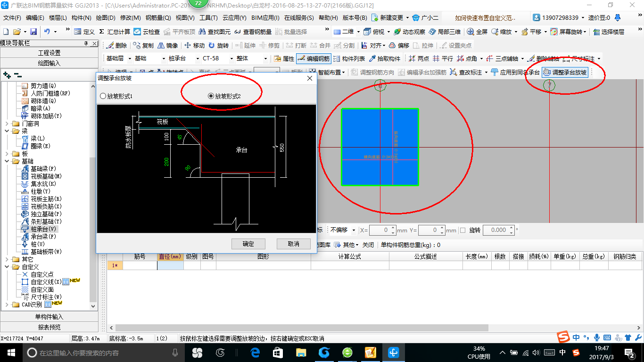Click 查找图元 find element tool
Image resolution: width=644 pixels, height=362 pixels.
pyautogui.click(x=215, y=32)
